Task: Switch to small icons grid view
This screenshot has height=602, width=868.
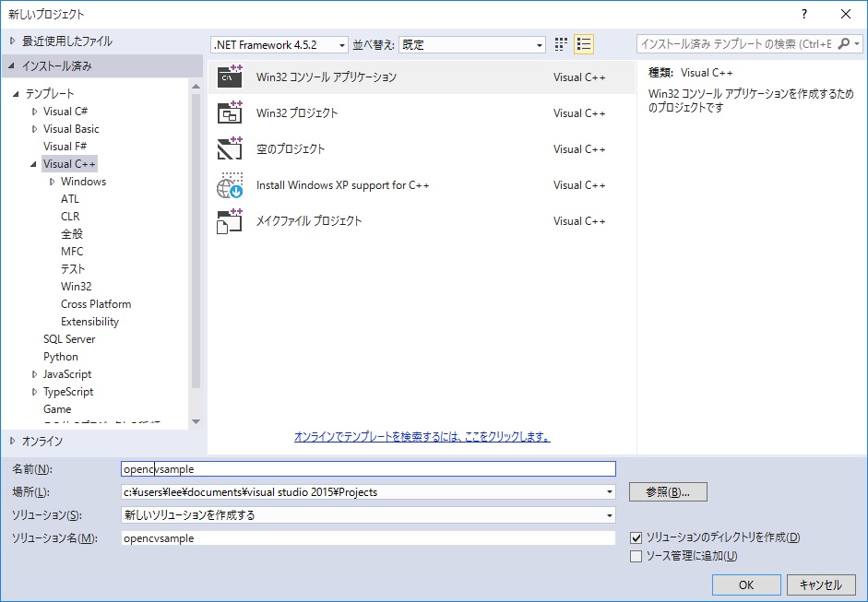Action: click(562, 44)
